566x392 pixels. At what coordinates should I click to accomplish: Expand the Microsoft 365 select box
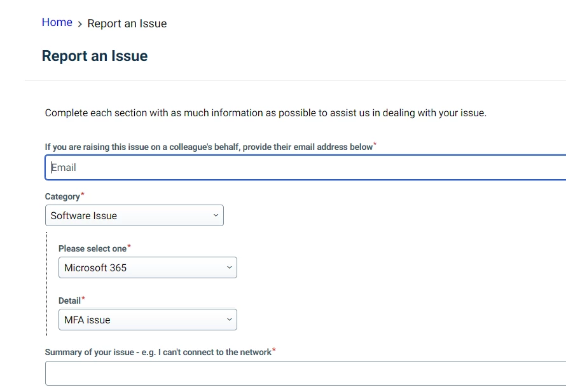148,267
